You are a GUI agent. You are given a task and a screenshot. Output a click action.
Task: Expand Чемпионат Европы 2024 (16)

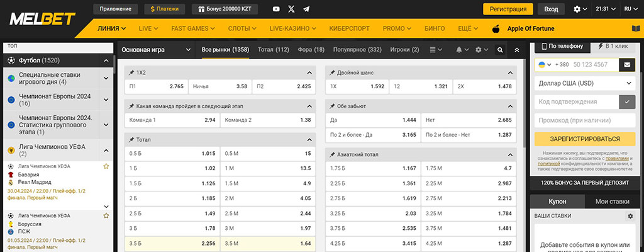pos(106,100)
